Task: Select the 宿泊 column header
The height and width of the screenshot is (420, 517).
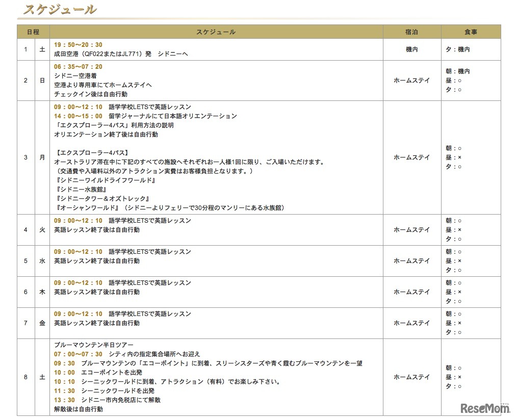Action: 411,32
